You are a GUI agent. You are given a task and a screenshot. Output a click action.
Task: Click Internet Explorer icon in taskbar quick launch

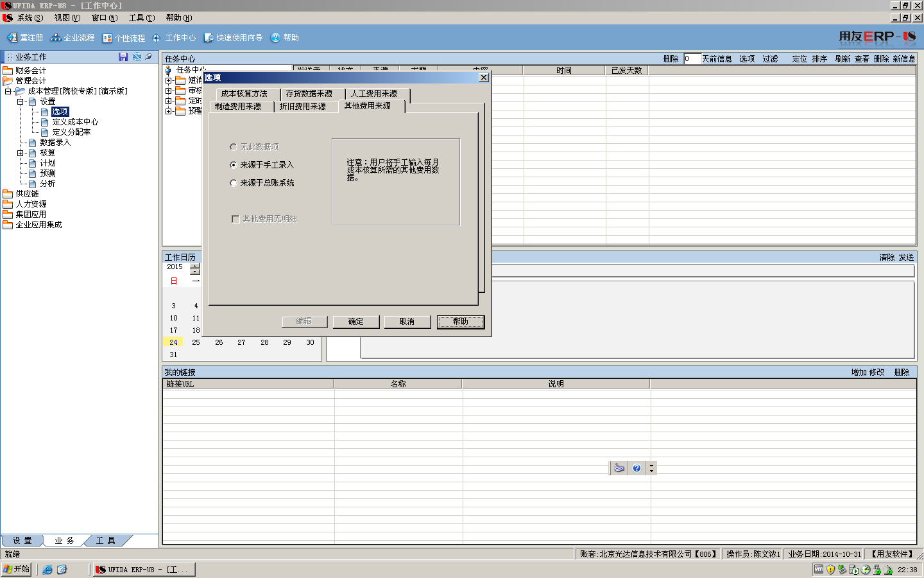[47, 570]
